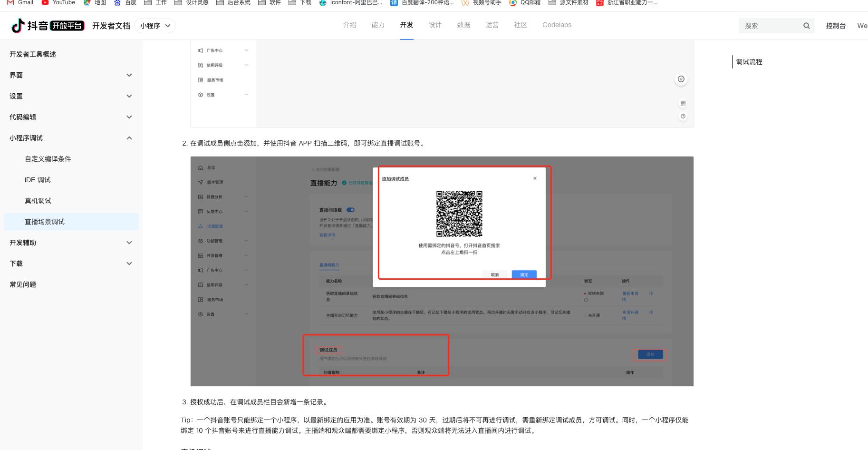Click the 查看详情 link in the screenshot

point(327,235)
